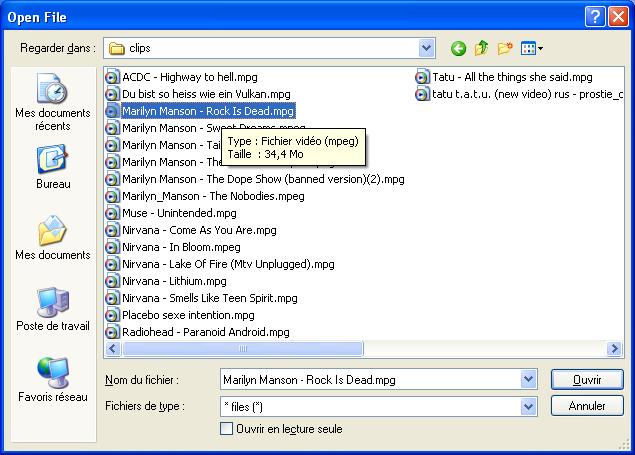Expand the Fichiers de type dropdown
The width and height of the screenshot is (635, 455).
click(528, 406)
